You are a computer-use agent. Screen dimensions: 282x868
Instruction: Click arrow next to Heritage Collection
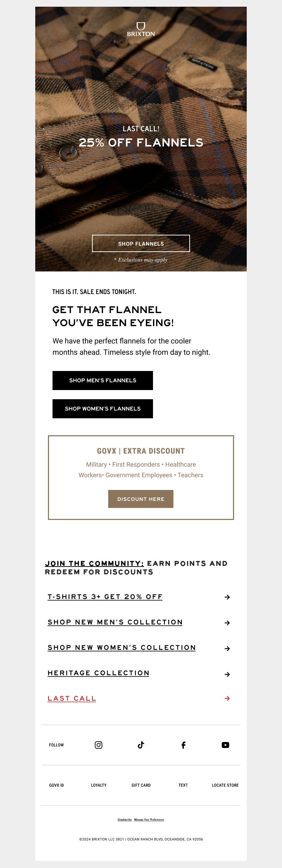227,674
